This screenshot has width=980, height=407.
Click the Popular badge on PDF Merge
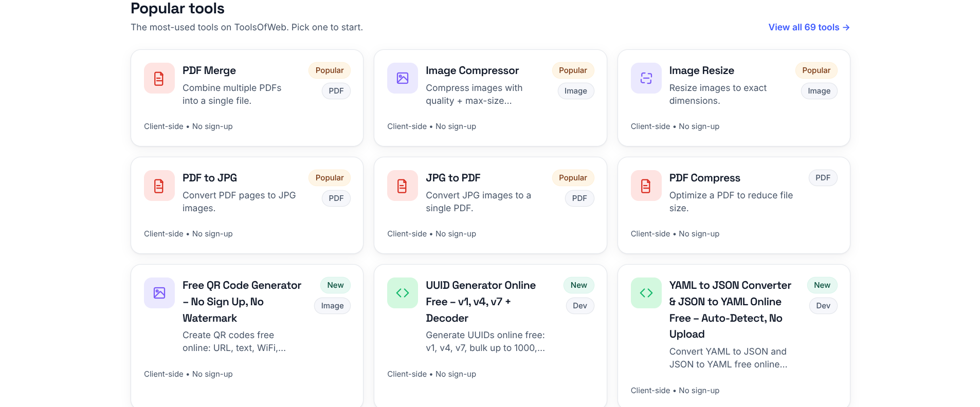pos(330,70)
